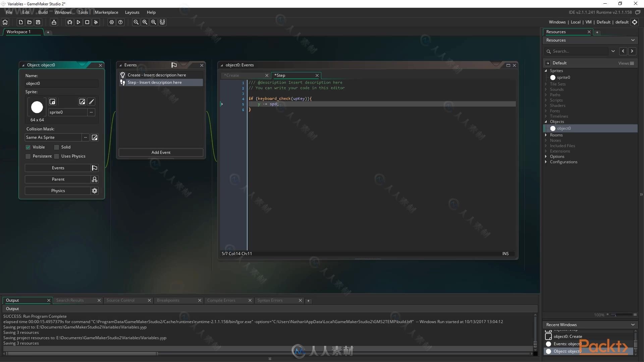The width and height of the screenshot is (644, 362).
Task: Select Create event in Events list
Action: 161,75
